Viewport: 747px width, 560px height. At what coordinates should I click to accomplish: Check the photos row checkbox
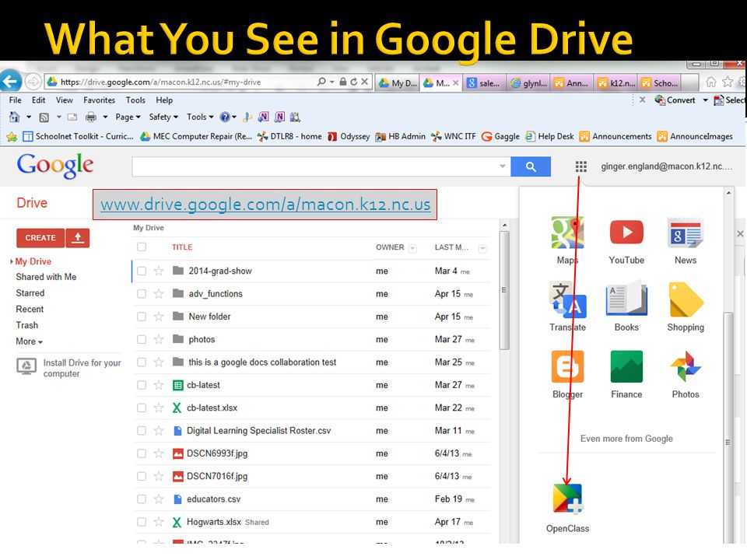click(142, 340)
